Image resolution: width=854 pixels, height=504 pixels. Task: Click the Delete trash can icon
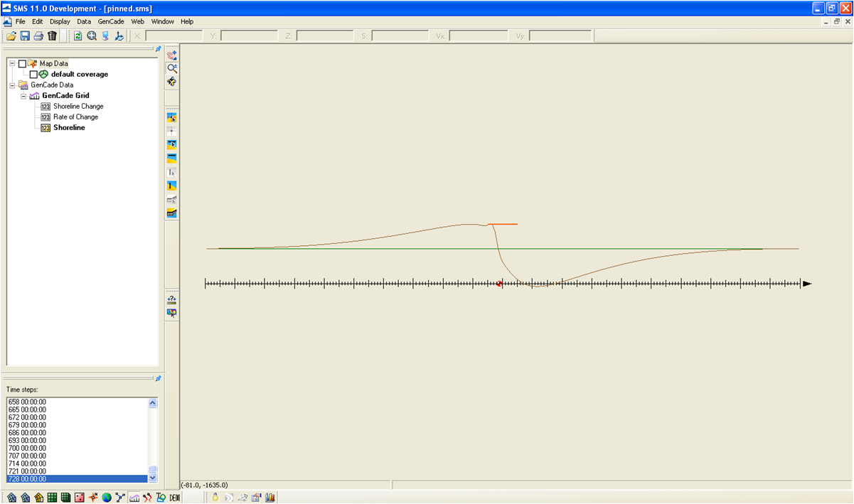pyautogui.click(x=53, y=36)
